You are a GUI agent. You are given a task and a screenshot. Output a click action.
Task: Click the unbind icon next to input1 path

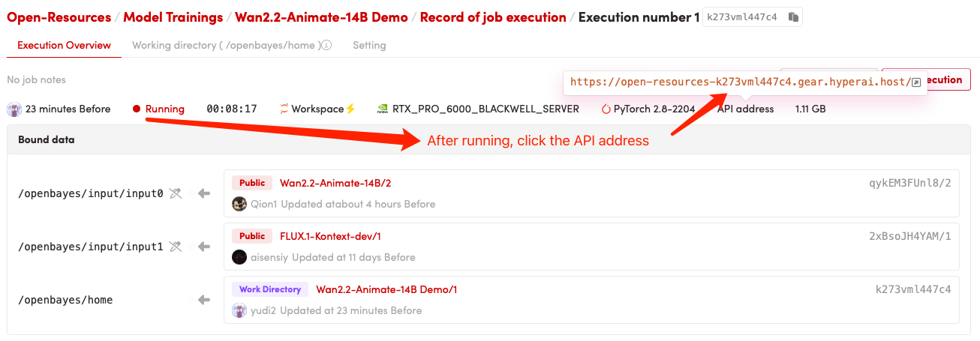point(176,247)
